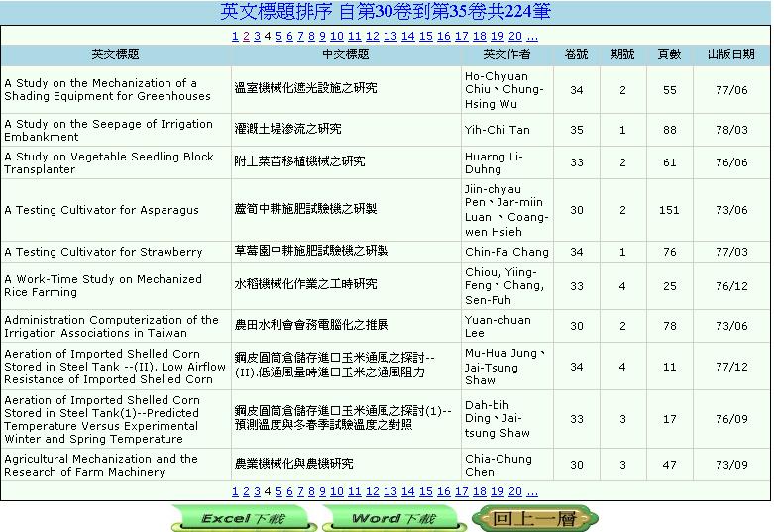Open page 15 in the top pagination
Viewport: 774px width, 532px height.
coord(425,36)
